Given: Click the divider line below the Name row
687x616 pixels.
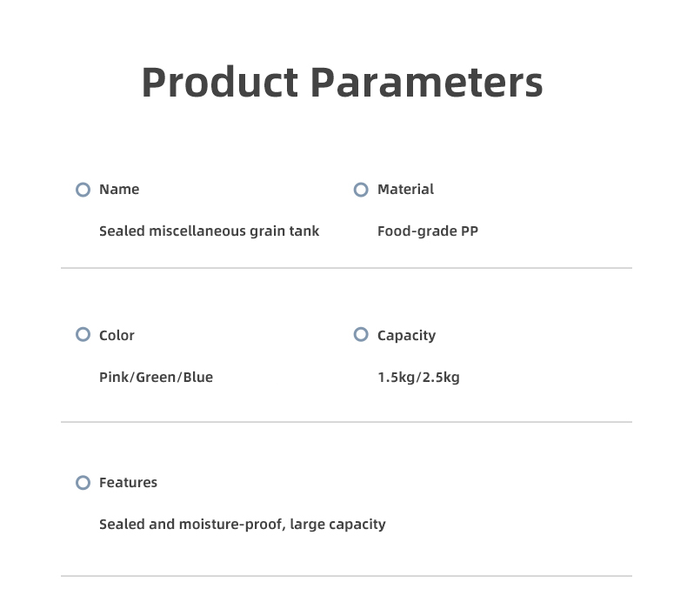Looking at the screenshot, I should (346, 268).
